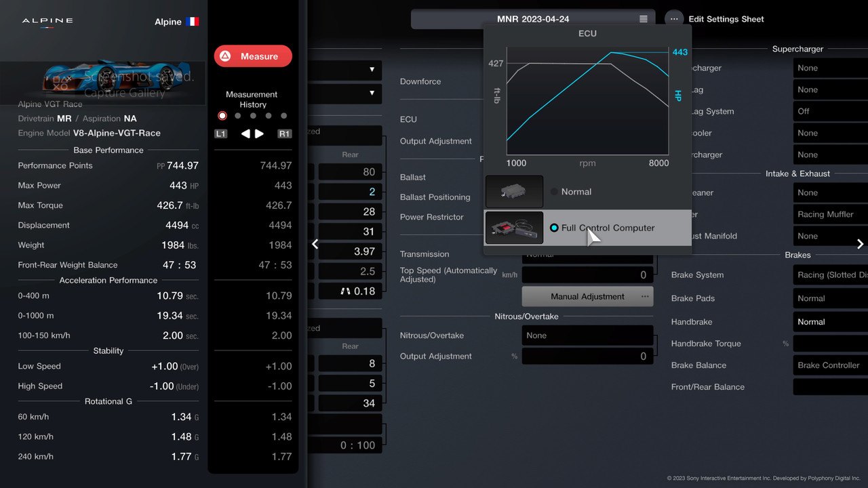Click the L1 shoulder button icon

(221, 134)
